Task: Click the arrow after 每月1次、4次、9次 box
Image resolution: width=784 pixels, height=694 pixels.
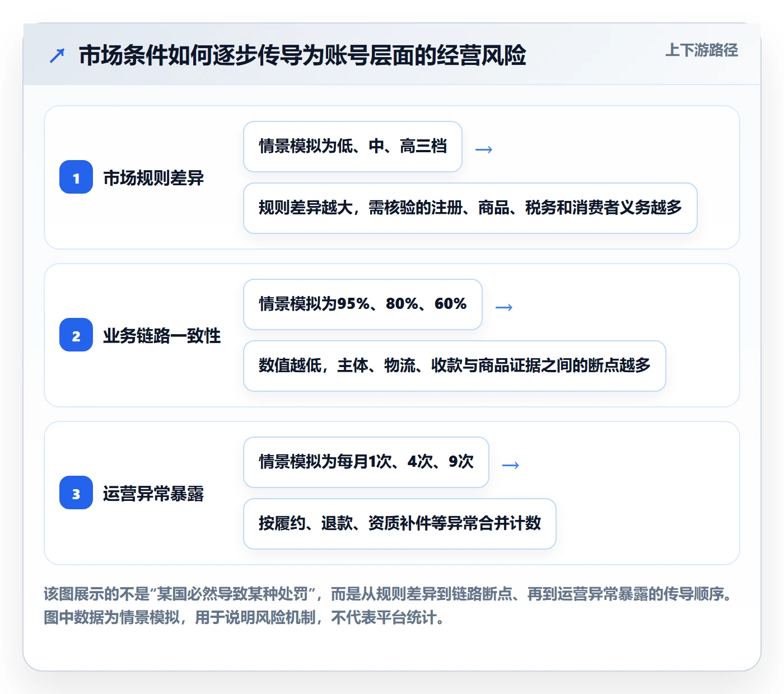Action: click(x=510, y=465)
